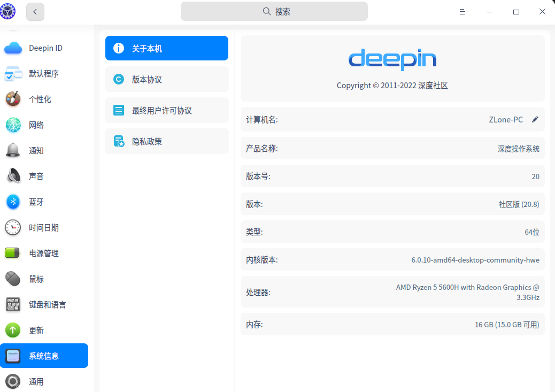
Task: Click the notification bell icon (通知)
Action: pos(13,150)
